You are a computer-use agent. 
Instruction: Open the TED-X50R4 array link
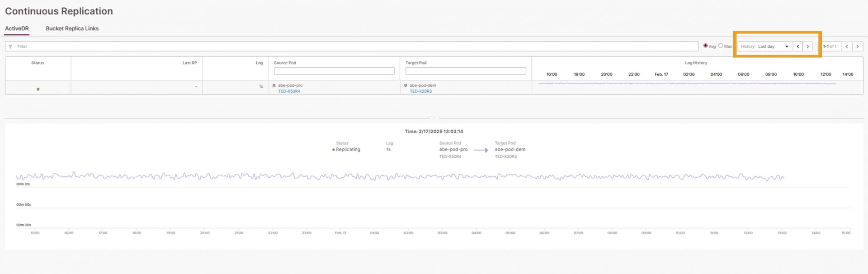pyautogui.click(x=289, y=91)
